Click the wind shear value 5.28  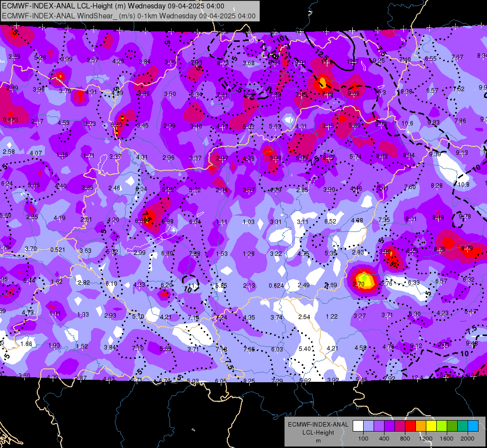[40, 58]
